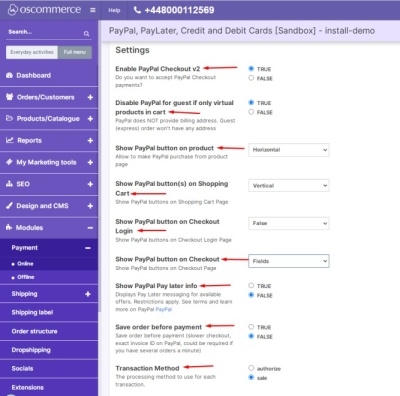Click the oscommerce logo
The height and width of the screenshot is (396, 400).
(x=44, y=10)
